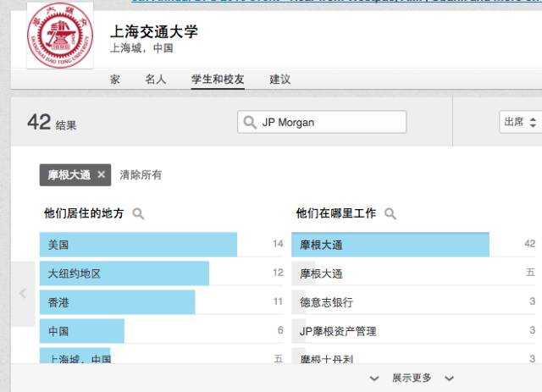Select the JP摩根资产管理 row

pyautogui.click(x=413, y=331)
